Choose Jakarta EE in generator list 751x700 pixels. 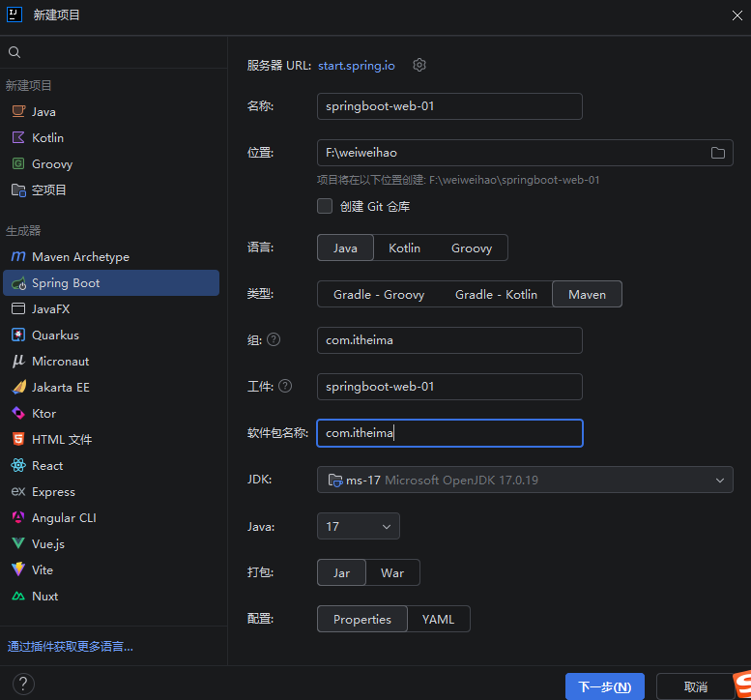point(111,387)
